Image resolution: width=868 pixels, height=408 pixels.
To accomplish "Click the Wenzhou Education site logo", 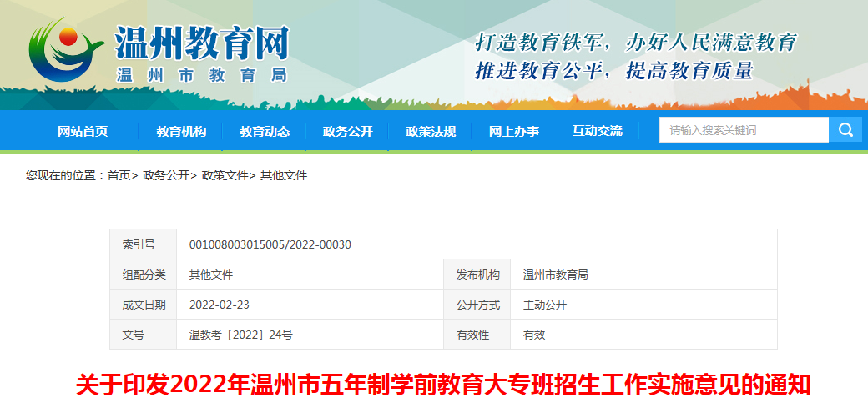I will 63,53.
